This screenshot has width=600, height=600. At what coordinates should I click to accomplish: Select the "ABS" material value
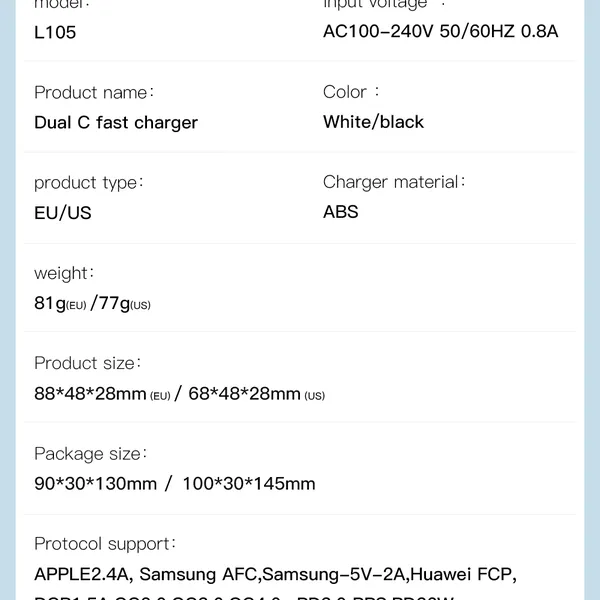click(x=341, y=212)
